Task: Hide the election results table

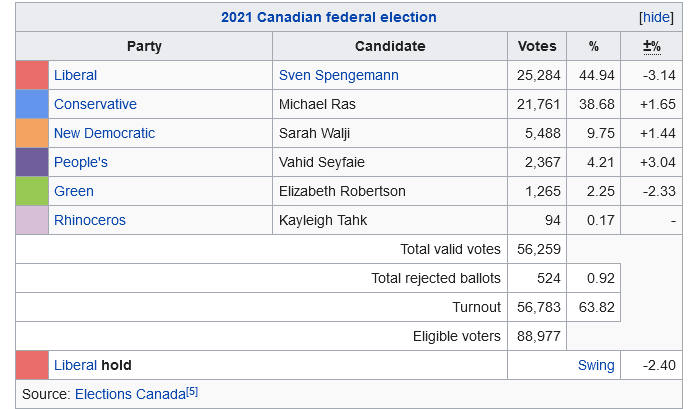Action: coord(655,17)
